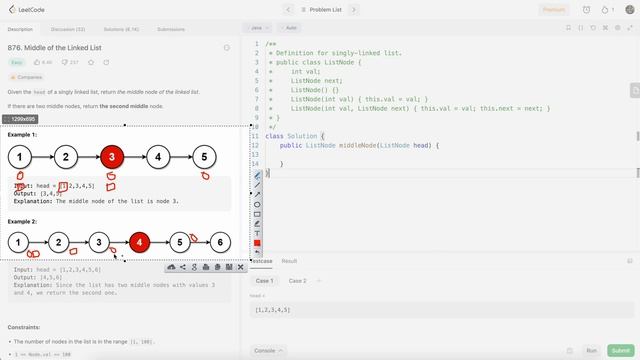Click the Premium button
Screen dimensions: 640x360
coord(554,9)
